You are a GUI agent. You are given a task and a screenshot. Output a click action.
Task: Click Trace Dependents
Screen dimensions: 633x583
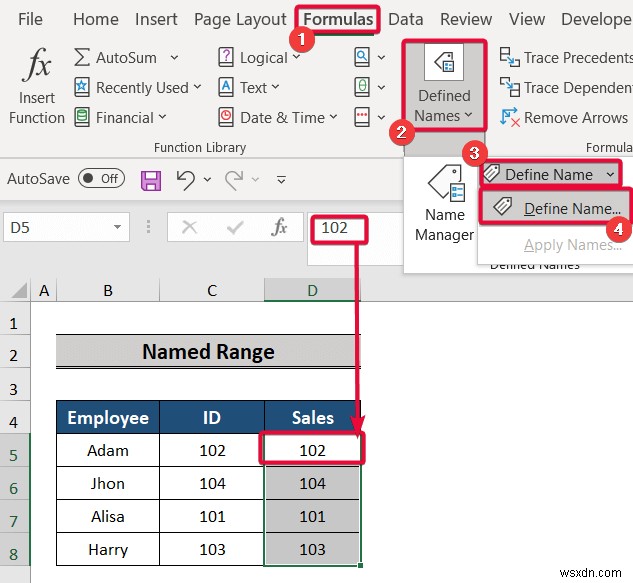click(566, 87)
